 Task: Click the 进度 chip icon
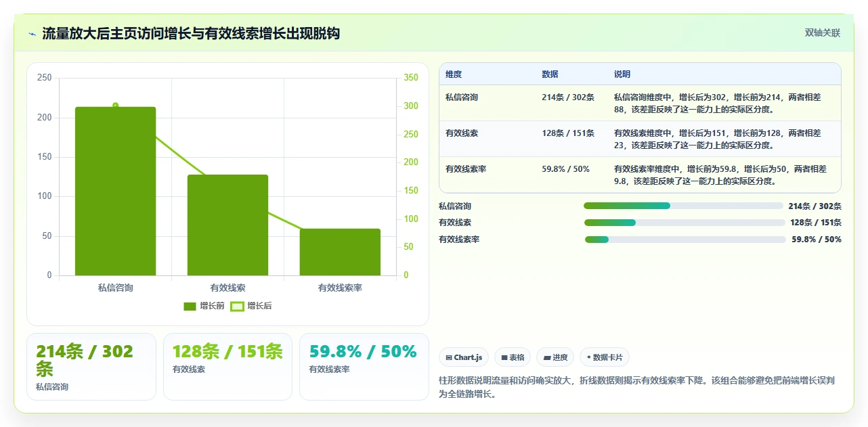tap(547, 357)
